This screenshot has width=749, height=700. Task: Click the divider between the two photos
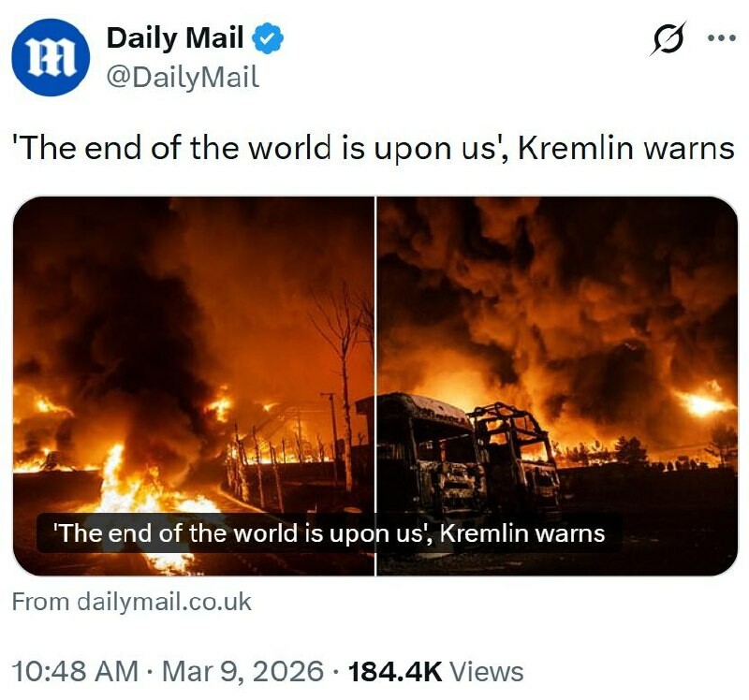point(376,386)
